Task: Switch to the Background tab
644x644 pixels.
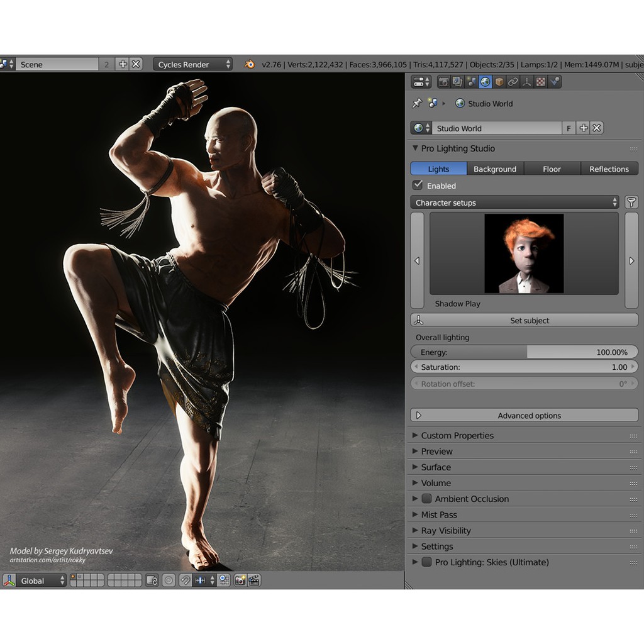Action: (495, 169)
